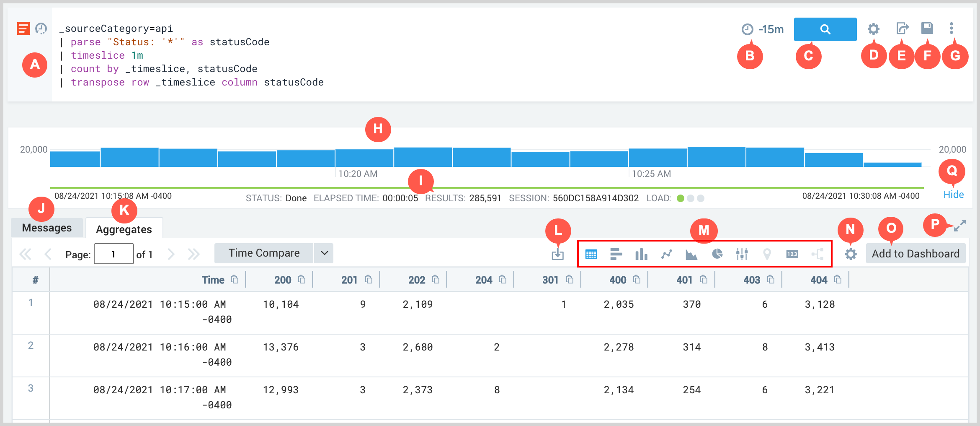Export results with download icon
Viewport: 980px width, 426px height.
click(x=557, y=254)
